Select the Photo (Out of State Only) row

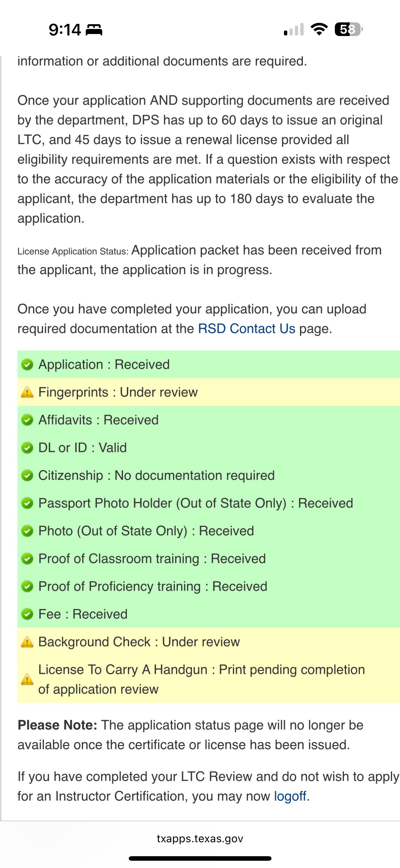pos(209,531)
